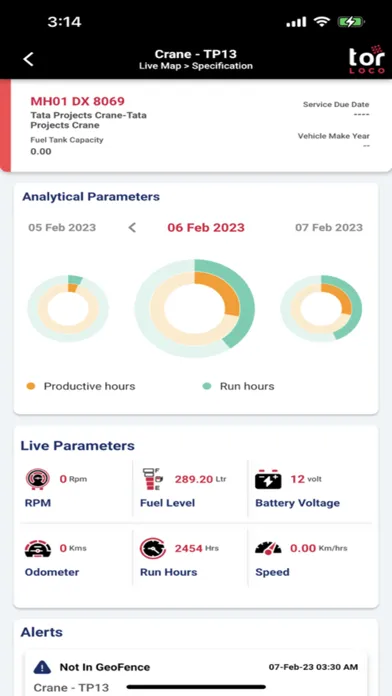Image resolution: width=392 pixels, height=696 pixels.
Task: Tap the odometer icon
Action: click(x=37, y=549)
